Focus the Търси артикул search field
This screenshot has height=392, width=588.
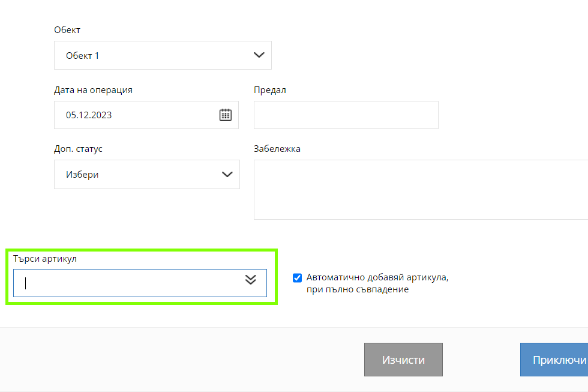point(140,283)
